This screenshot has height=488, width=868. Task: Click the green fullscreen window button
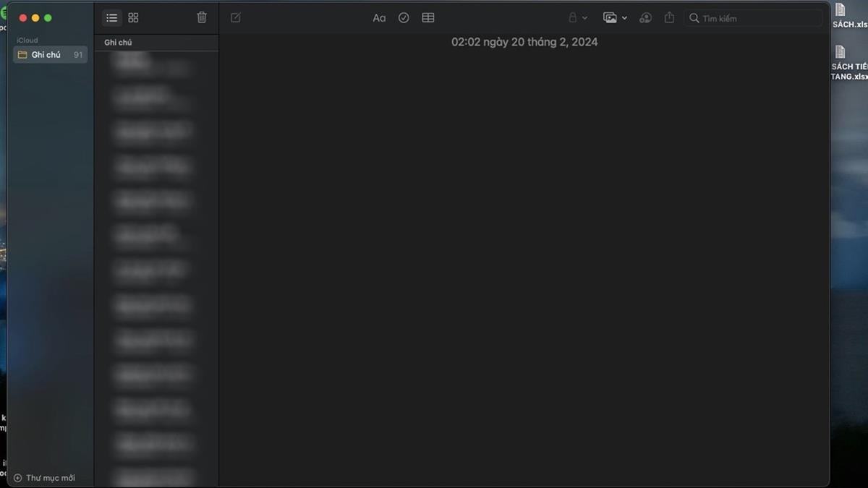[48, 18]
